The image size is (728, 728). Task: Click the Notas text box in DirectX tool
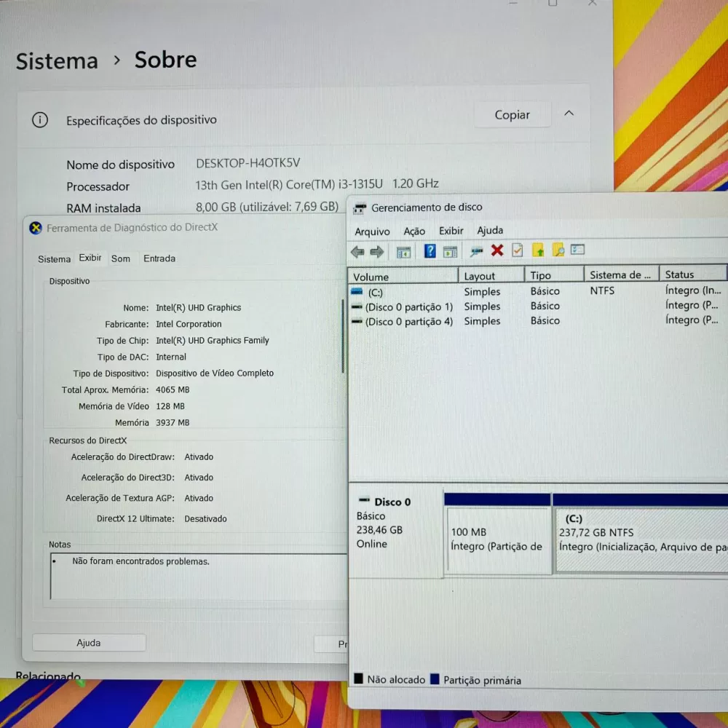click(x=199, y=576)
